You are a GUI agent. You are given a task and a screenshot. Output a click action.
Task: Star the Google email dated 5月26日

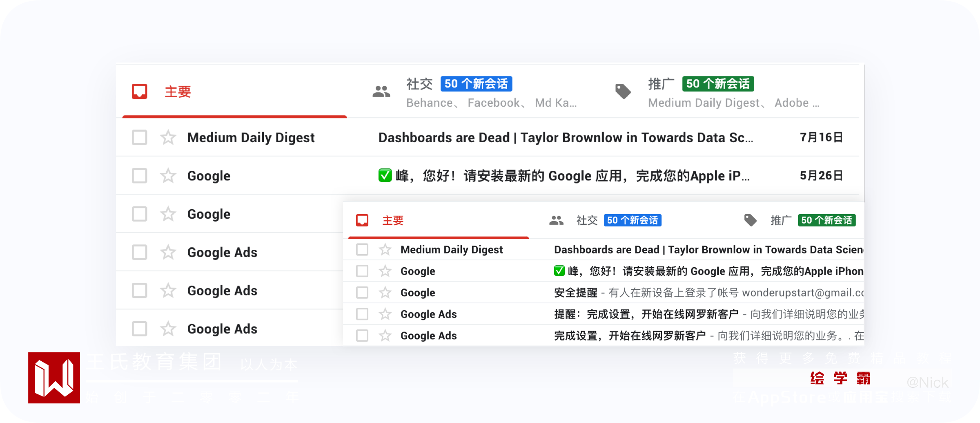tap(168, 176)
